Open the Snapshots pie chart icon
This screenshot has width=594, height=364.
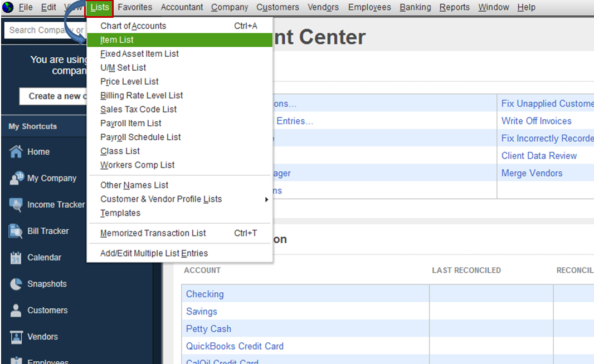(x=16, y=284)
